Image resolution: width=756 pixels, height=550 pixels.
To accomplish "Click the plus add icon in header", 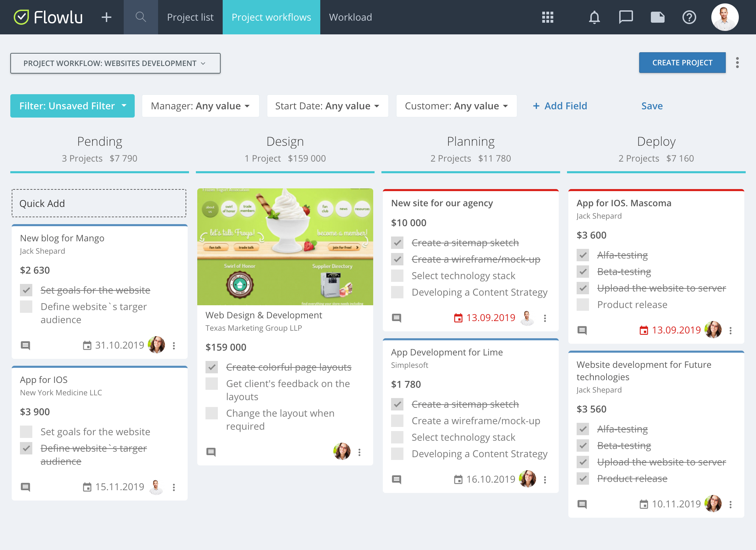I will [107, 17].
